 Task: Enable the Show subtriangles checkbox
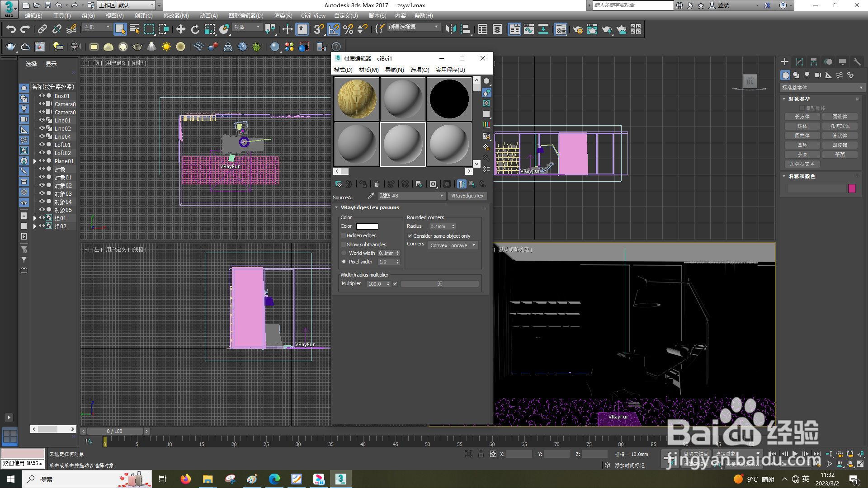pyautogui.click(x=344, y=244)
